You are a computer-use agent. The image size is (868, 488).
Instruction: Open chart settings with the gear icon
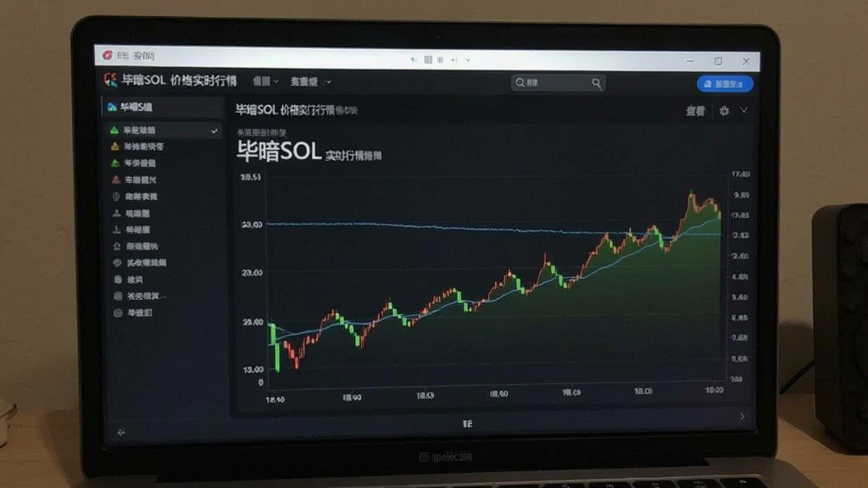(x=724, y=111)
